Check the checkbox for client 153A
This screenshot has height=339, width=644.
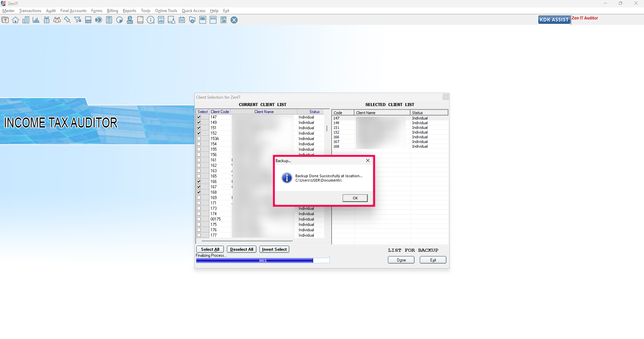click(199, 139)
